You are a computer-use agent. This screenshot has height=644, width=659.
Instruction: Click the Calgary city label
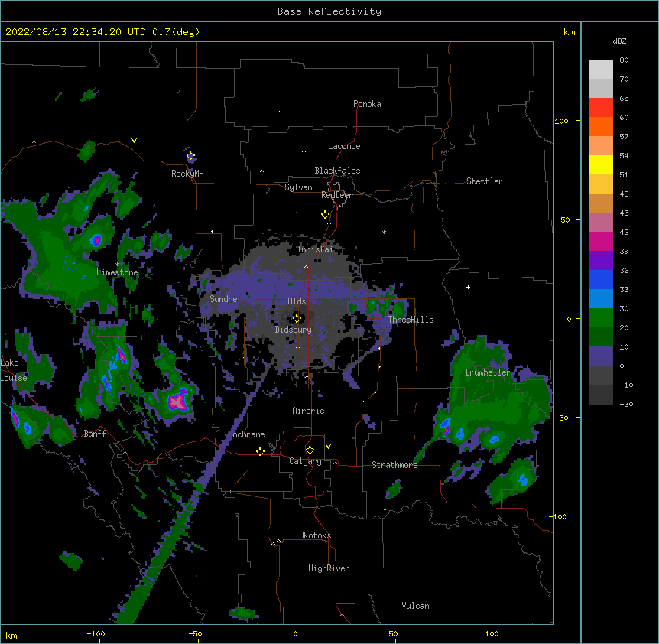tap(305, 461)
